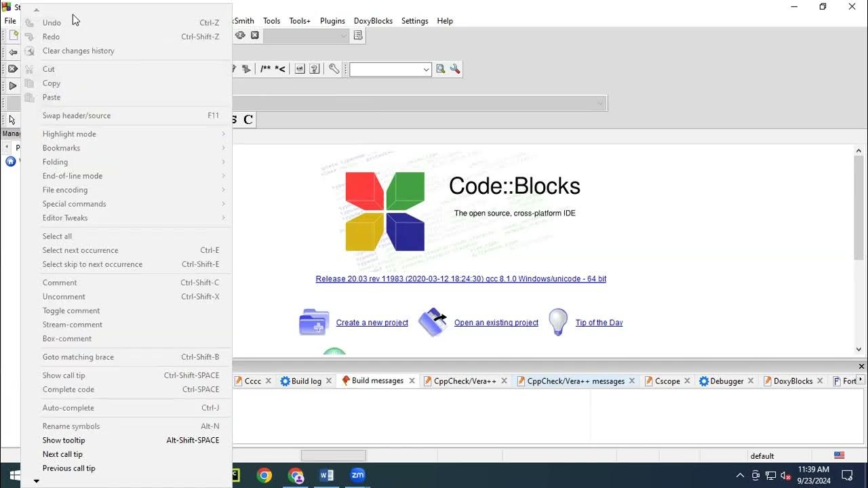
Task: Click the Open an existing project icon
Action: [433, 323]
